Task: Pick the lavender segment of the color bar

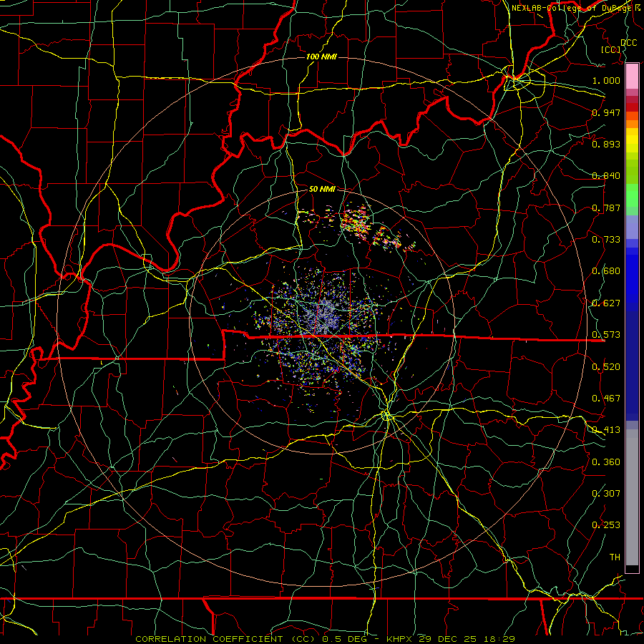Action: (x=632, y=227)
